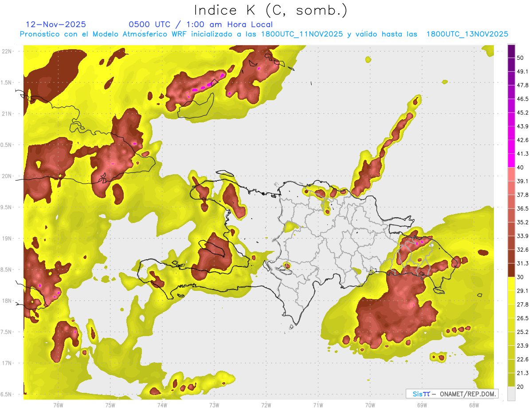Screen dimensions: 532x411
Task: Click the colorbar value "35.2"
Action: pos(523,222)
